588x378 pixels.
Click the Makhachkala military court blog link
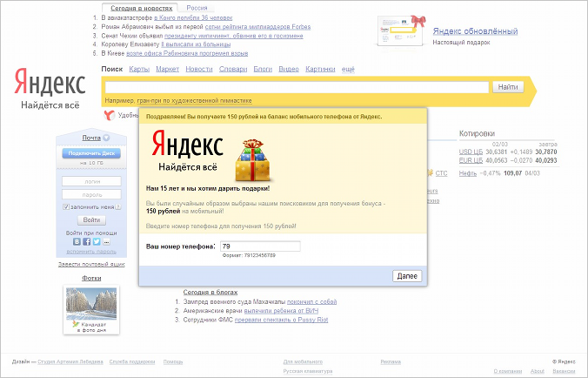coord(311,301)
